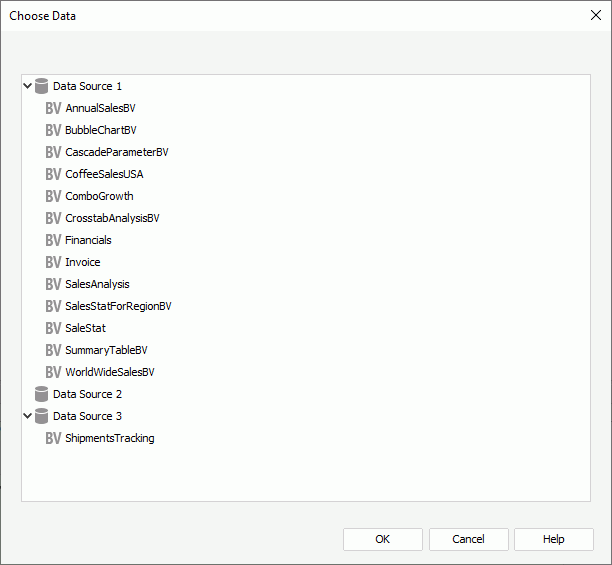Viewport: 612px width, 565px height.
Task: Confirm the selection with OK
Action: click(382, 539)
